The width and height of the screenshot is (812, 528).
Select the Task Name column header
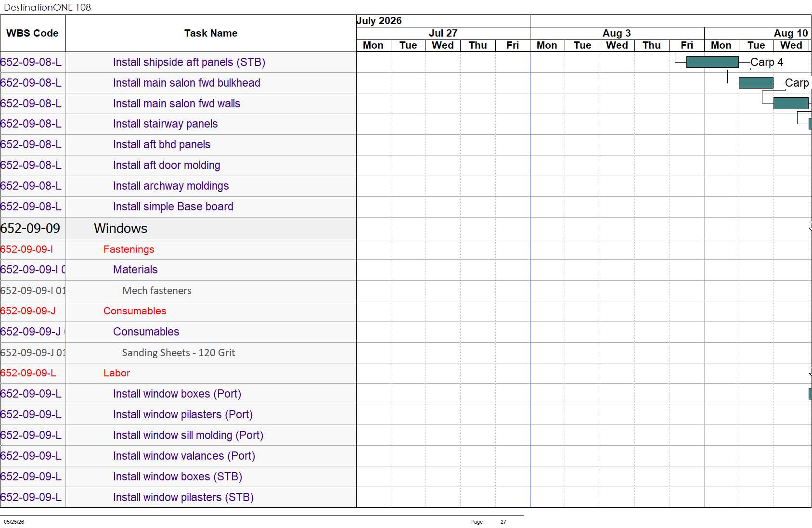211,33
